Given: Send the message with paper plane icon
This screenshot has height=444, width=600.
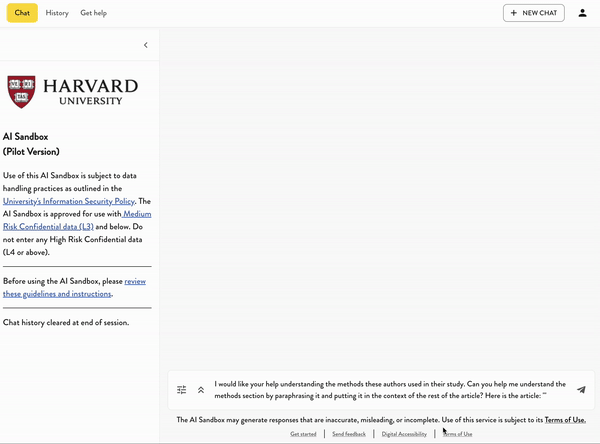Looking at the screenshot, I should 581,390.
